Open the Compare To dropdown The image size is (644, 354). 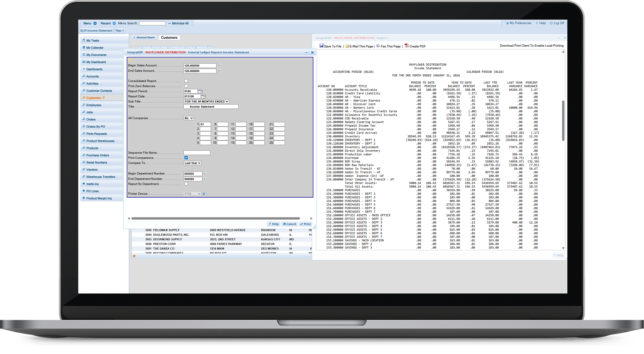193,163
